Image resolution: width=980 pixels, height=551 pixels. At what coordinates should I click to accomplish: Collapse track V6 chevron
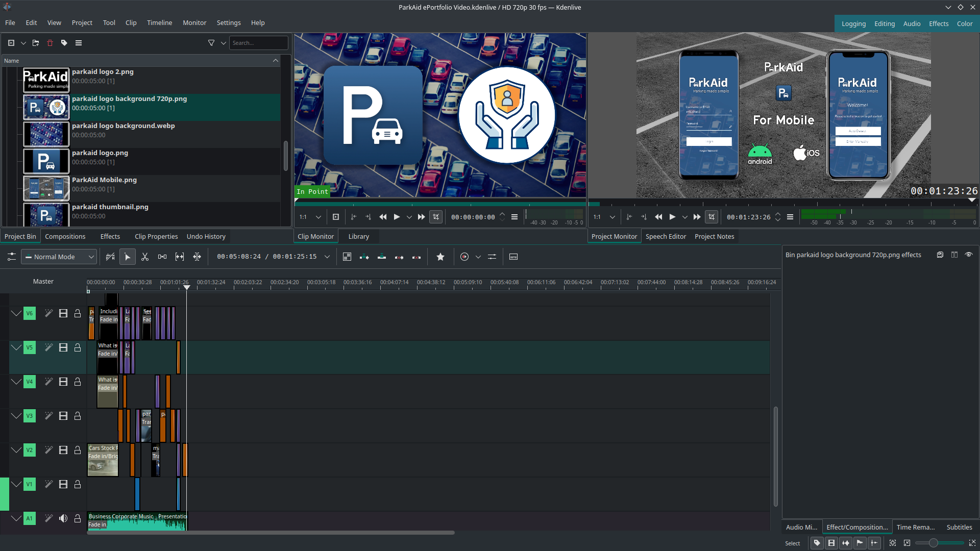click(16, 313)
